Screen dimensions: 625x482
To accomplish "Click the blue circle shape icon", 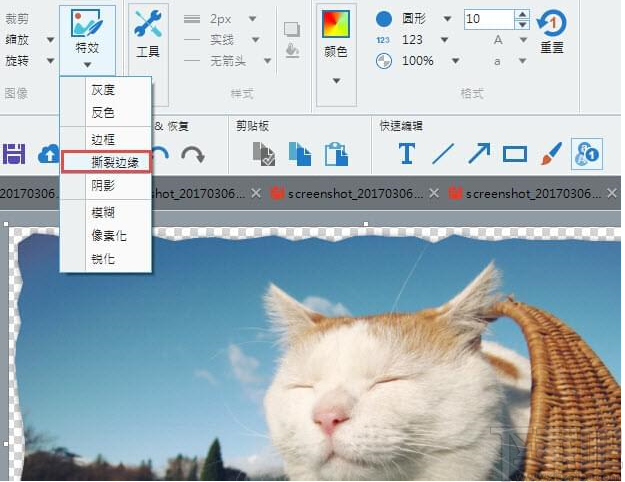I will click(x=384, y=19).
